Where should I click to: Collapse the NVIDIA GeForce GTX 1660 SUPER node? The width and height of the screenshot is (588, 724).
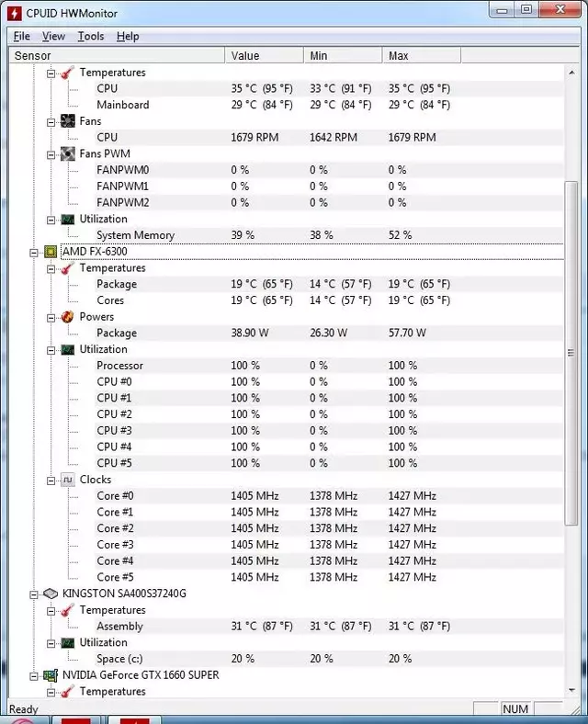click(x=34, y=676)
